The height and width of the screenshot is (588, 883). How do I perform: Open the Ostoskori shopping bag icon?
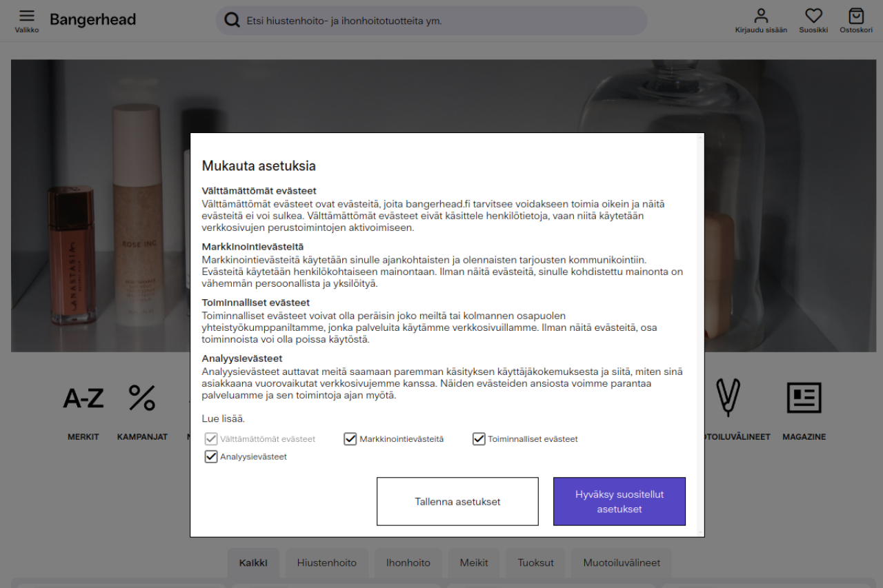click(856, 21)
